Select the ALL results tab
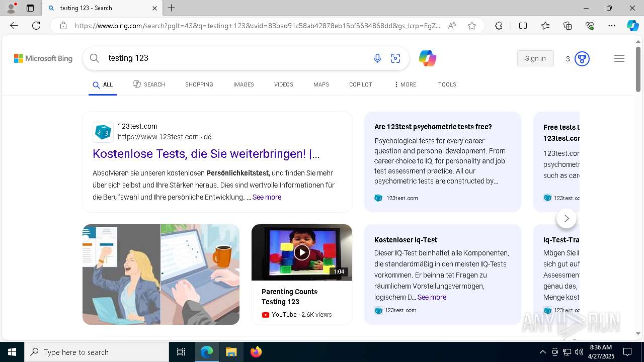This screenshot has height=362, width=644. click(103, 85)
